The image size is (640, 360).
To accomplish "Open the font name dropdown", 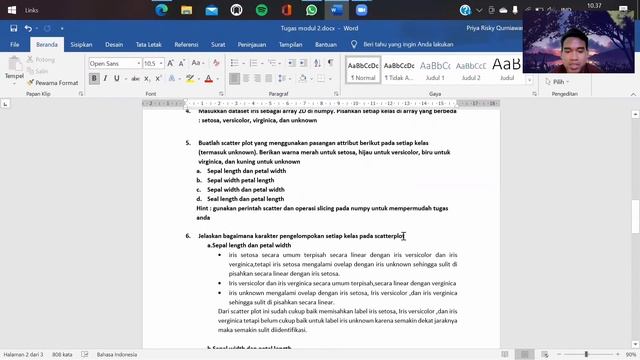I will pos(139,64).
